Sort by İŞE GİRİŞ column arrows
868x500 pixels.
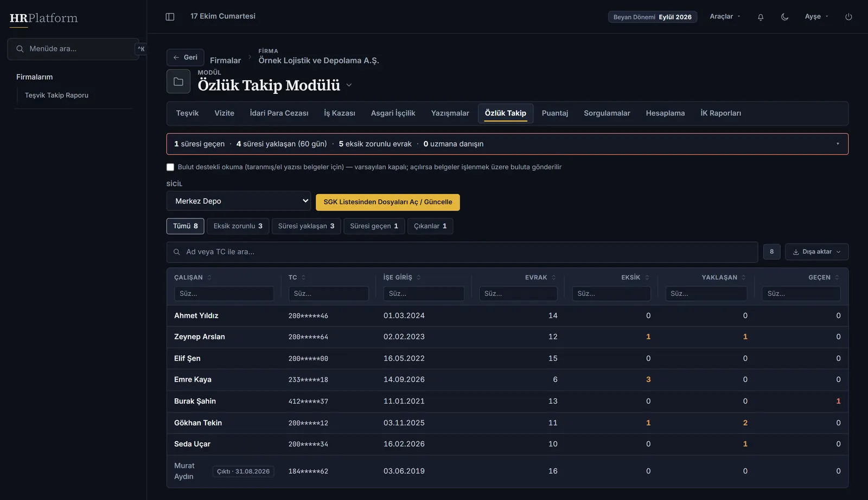pos(419,278)
